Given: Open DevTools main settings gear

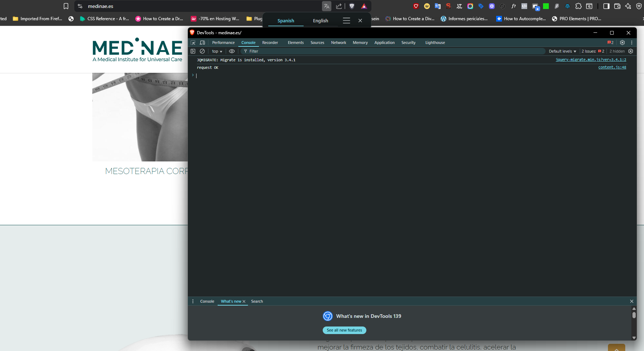Looking at the screenshot, I should click(x=622, y=43).
